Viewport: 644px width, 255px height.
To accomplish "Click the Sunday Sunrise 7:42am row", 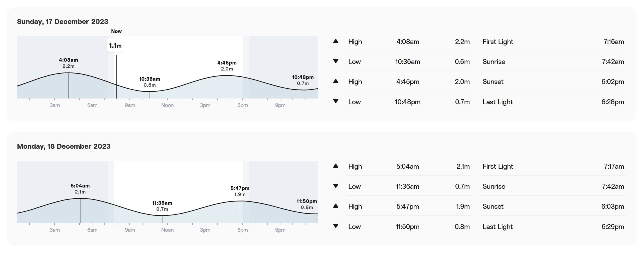I will pos(553,61).
